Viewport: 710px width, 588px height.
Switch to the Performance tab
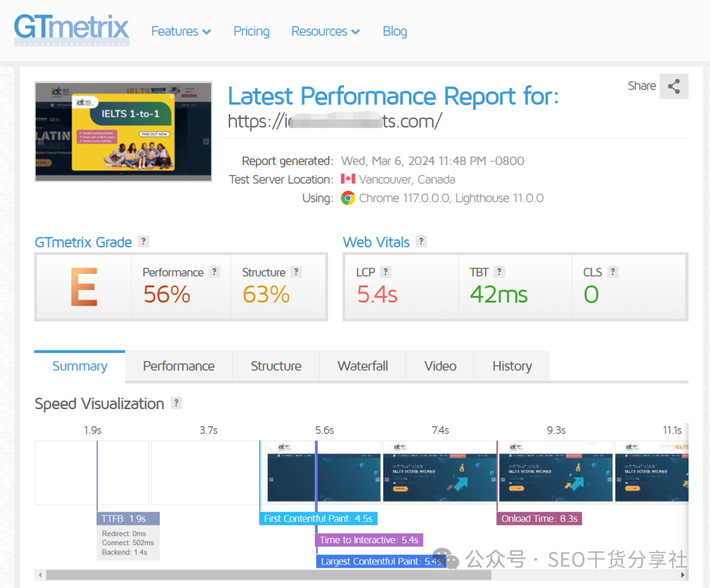point(179,366)
